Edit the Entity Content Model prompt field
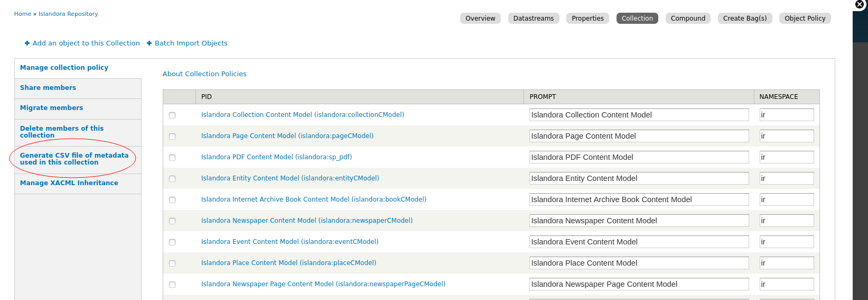Viewport: 868px width, 300px height. click(x=639, y=178)
